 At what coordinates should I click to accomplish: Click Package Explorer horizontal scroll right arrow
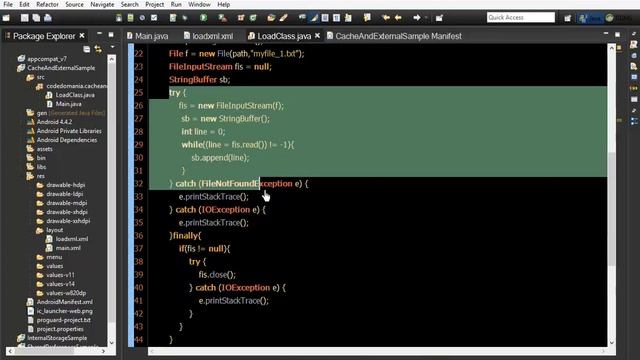[103, 351]
